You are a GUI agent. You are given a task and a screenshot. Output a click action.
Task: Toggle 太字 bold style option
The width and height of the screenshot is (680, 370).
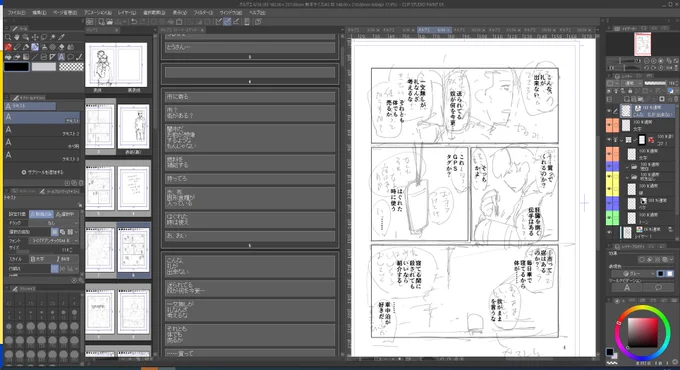40,259
